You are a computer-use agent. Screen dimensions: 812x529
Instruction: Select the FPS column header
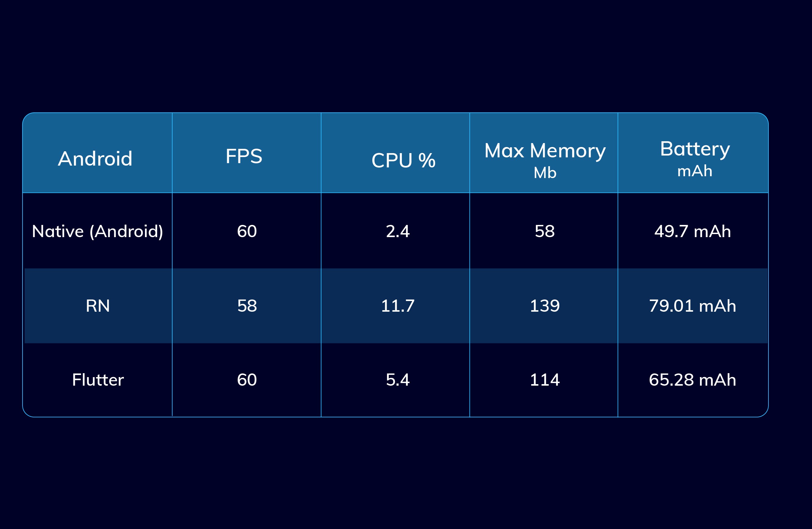[x=244, y=156]
